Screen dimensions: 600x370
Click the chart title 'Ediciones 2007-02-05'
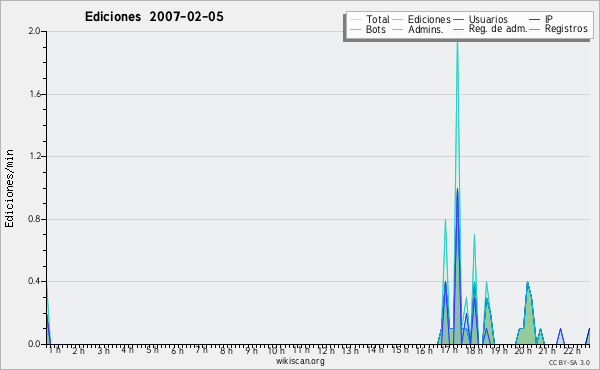pos(154,17)
